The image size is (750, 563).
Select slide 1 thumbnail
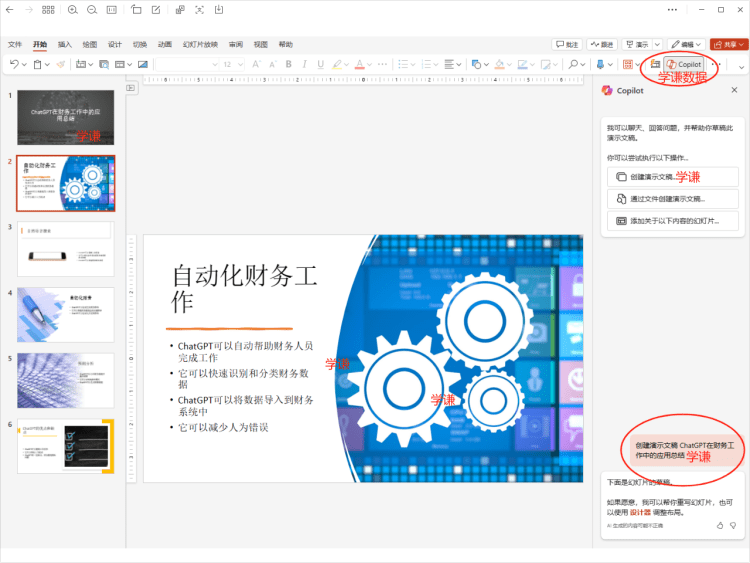coord(66,117)
